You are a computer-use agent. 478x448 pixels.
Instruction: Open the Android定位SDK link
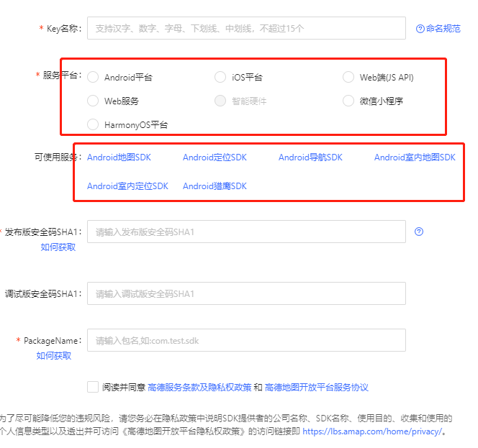[x=215, y=157]
